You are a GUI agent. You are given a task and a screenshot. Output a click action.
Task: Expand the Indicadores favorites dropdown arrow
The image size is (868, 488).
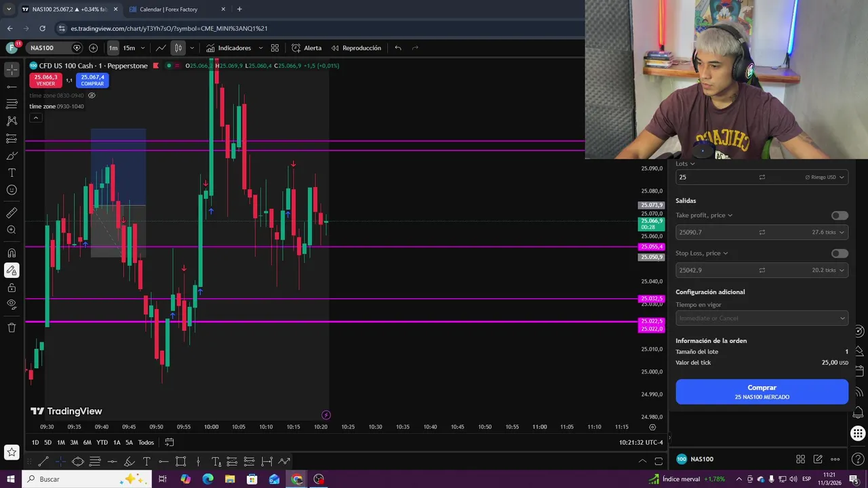coord(260,48)
